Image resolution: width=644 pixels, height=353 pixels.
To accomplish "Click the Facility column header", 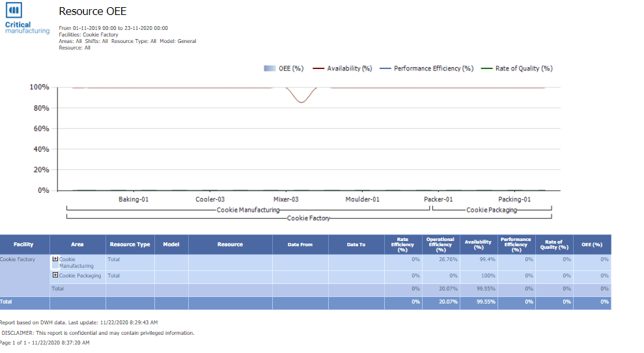I will (24, 244).
